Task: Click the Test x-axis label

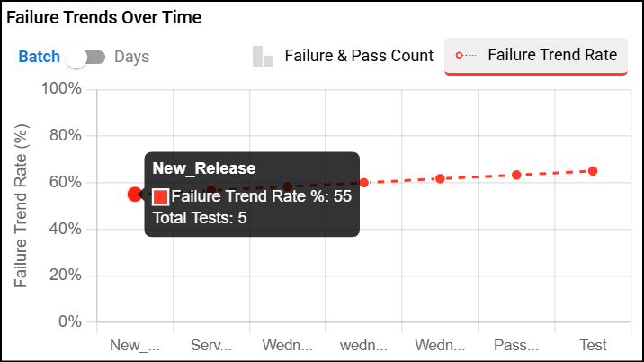Action: click(x=593, y=345)
